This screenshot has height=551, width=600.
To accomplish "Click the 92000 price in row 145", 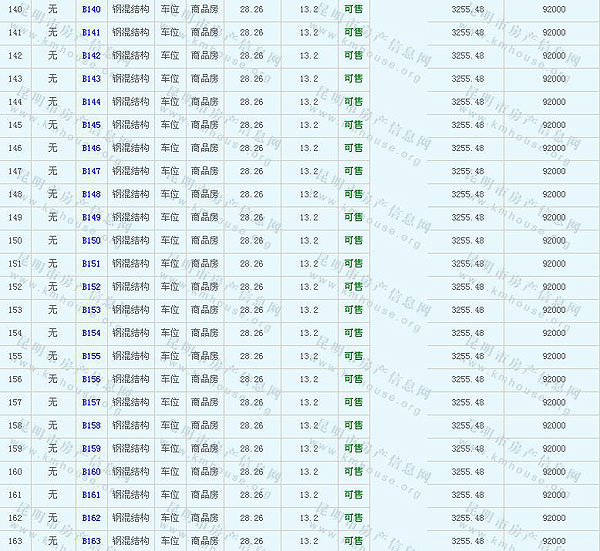I will [x=553, y=125].
